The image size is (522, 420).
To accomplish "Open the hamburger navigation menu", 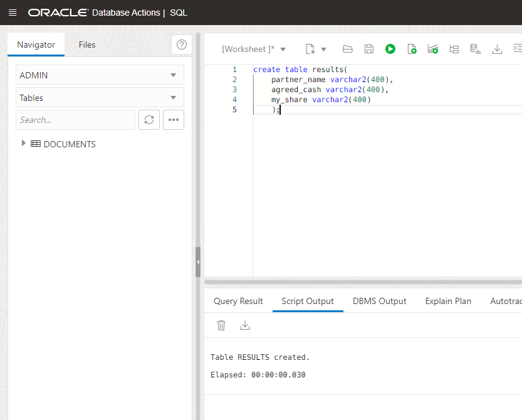I will coord(13,13).
